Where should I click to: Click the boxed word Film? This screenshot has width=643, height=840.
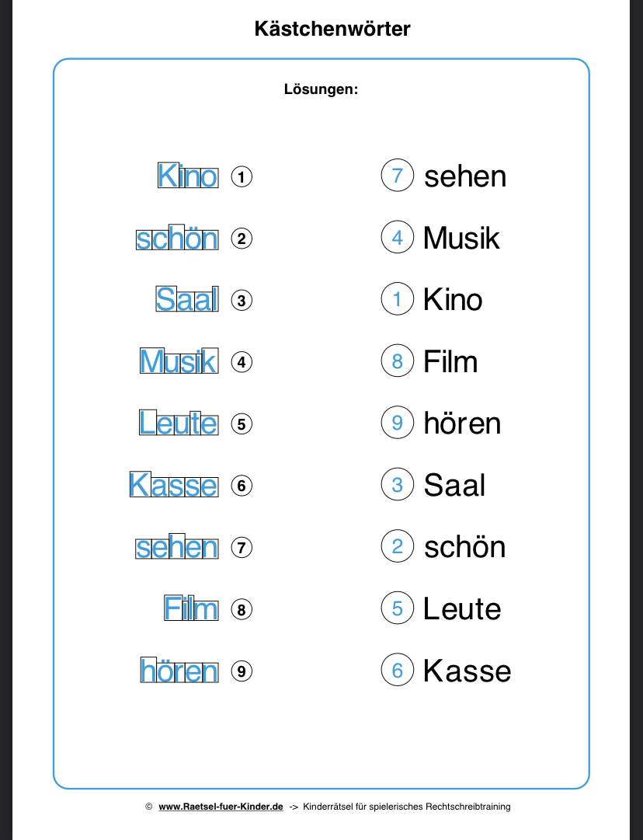point(191,609)
